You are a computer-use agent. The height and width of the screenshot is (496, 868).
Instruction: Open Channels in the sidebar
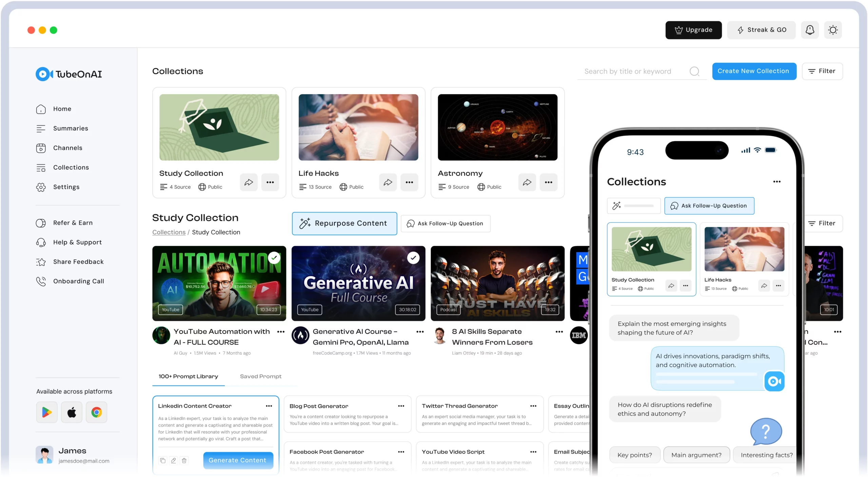[67, 148]
